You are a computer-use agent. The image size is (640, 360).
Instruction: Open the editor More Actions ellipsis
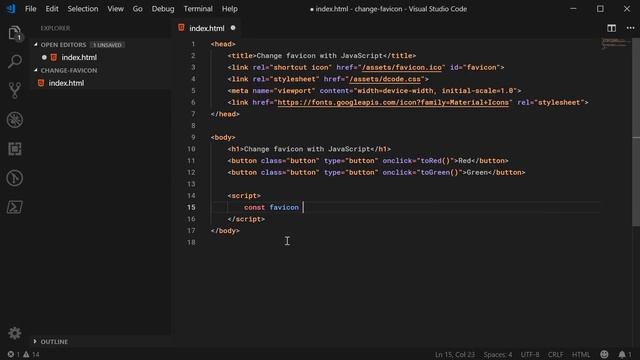pos(630,28)
